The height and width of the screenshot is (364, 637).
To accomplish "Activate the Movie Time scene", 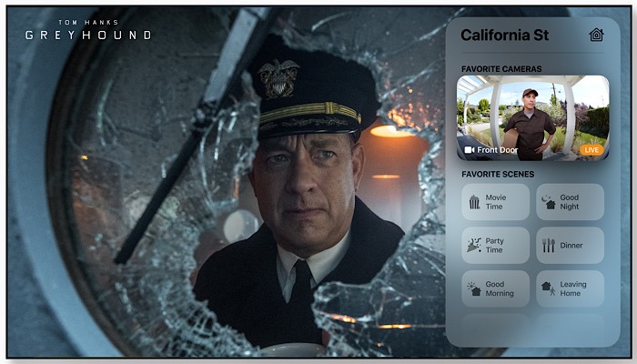I will click(495, 202).
